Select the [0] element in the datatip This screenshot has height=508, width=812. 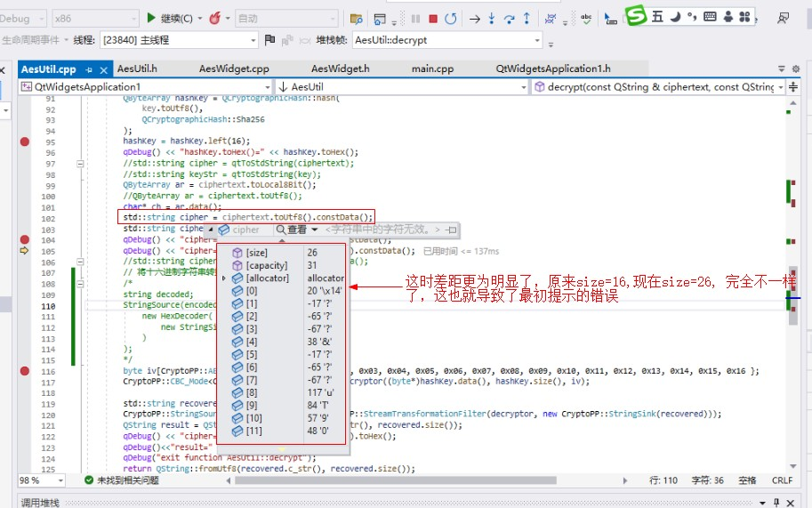point(280,291)
